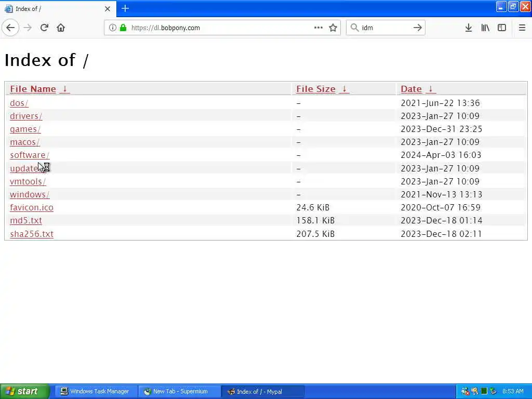The image size is (532, 399).
Task: Click the 158.1 KiB size cell
Action: point(315,220)
